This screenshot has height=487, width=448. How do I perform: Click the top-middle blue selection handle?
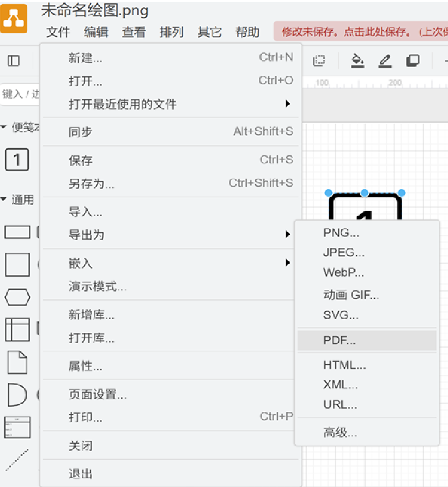(x=365, y=193)
